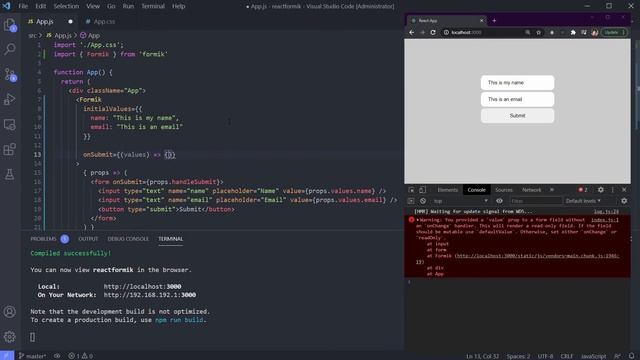The width and height of the screenshot is (640, 360).
Task: Open the Run and Debug view
Action: [9, 99]
